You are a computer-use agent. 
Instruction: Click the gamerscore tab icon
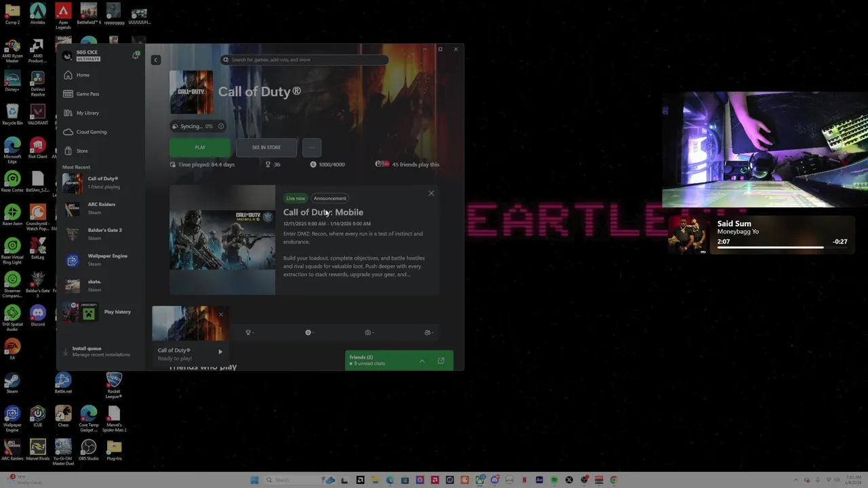pyautogui.click(x=309, y=332)
